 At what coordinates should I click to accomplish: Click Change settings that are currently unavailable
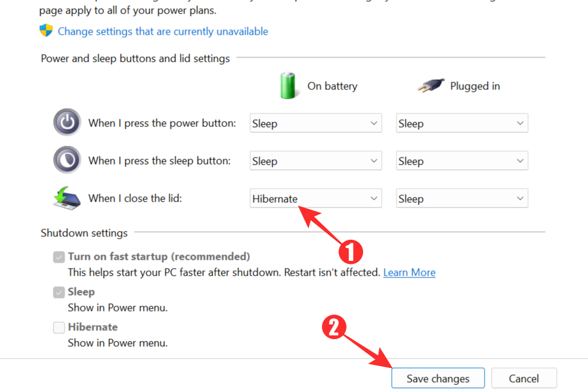pos(163,31)
